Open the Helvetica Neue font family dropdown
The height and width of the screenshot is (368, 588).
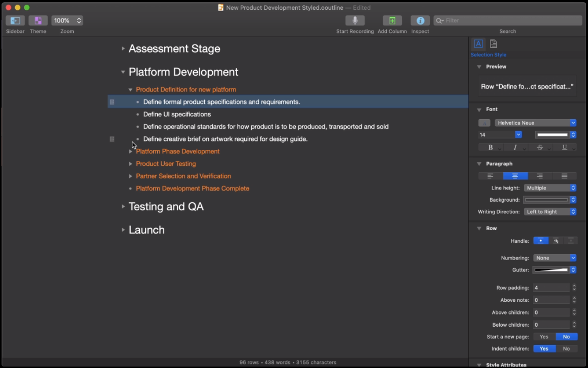tap(536, 123)
